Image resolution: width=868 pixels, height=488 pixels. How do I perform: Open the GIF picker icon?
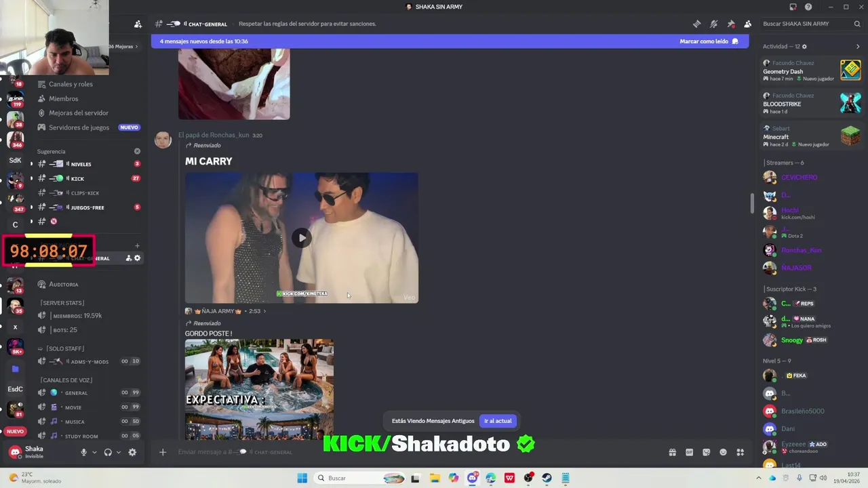pos(689,452)
